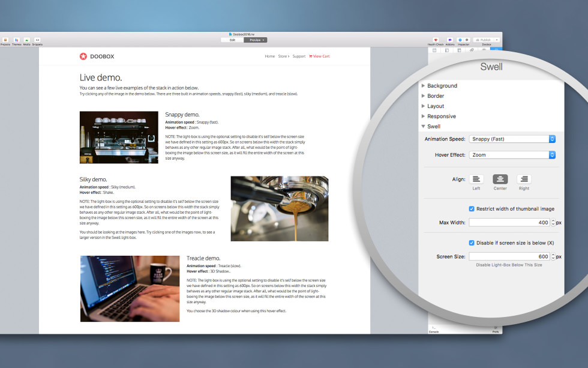This screenshot has height=368, width=588.
Task: Select the first inspector tab icon
Action: coord(434,50)
